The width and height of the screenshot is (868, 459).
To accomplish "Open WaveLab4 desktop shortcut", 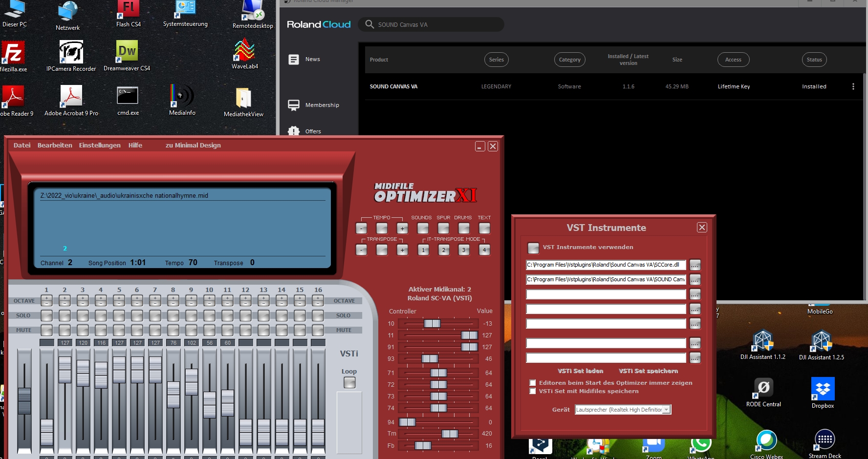I will click(x=244, y=54).
